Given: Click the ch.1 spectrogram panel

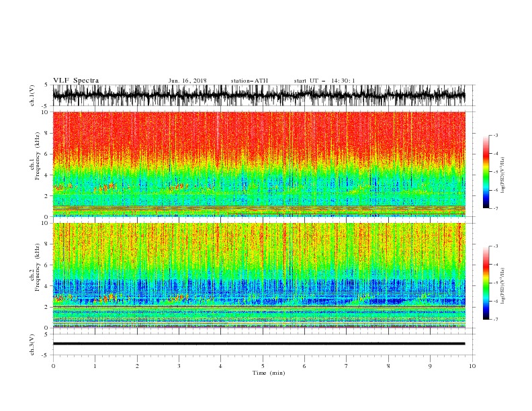Looking at the screenshot, I should 259,164.
